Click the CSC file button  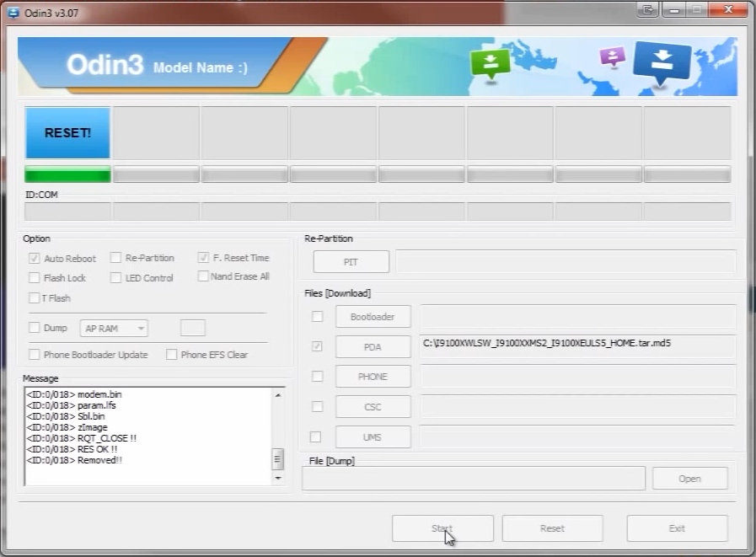coord(373,407)
